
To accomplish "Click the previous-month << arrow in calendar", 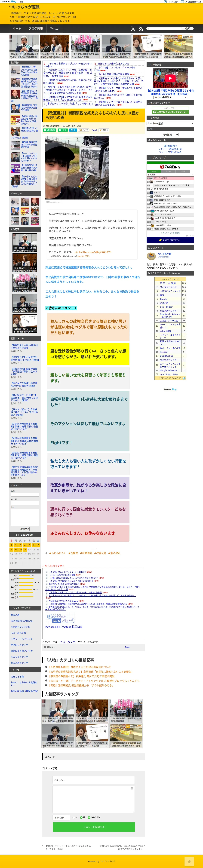I will 17,535.
